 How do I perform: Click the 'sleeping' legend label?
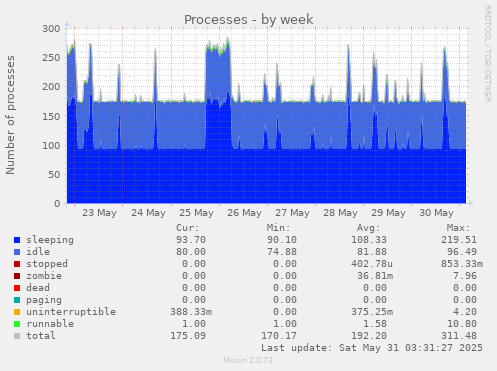tap(50, 240)
